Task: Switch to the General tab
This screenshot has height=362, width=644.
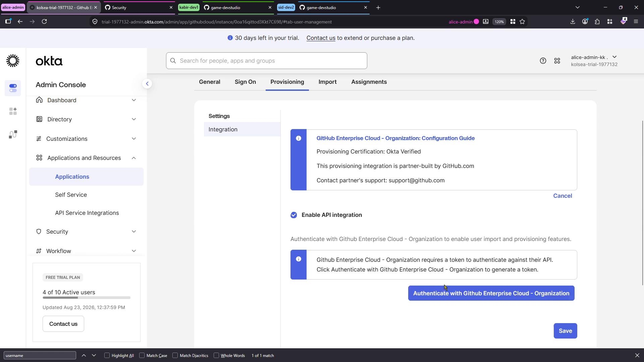Action: 210,82
